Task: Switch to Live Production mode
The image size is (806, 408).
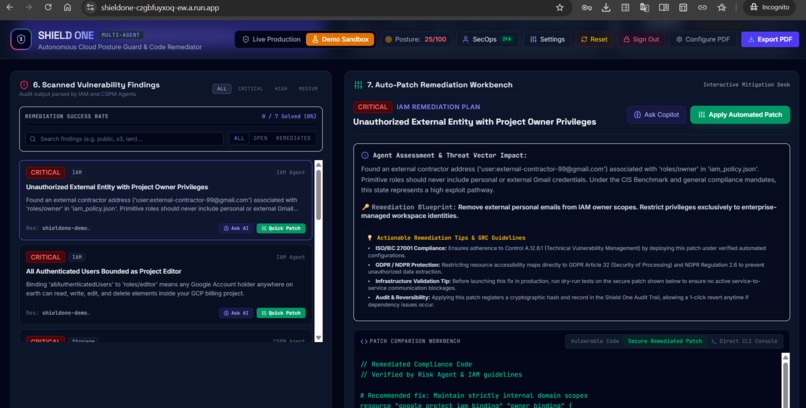Action: click(x=271, y=40)
